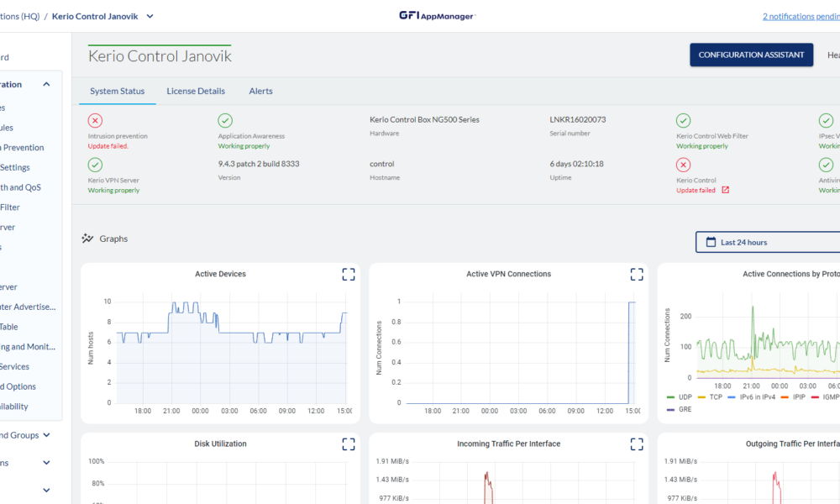Viewport: 840px width, 504px height.
Task: Open the Kerio Control Janovik breadcrumb dropdown
Action: point(150,16)
